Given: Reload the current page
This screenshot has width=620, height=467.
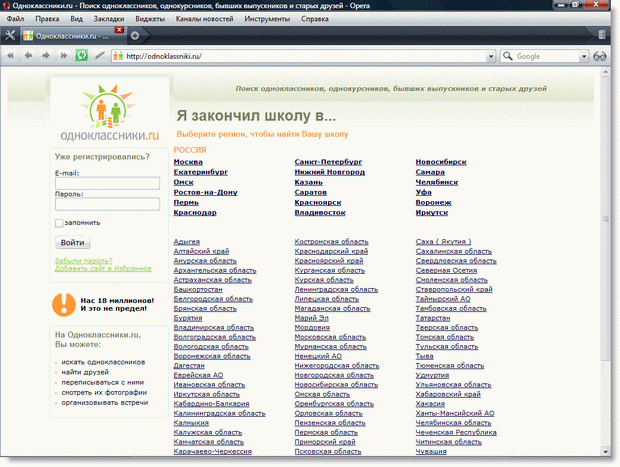Looking at the screenshot, I should (x=81, y=55).
